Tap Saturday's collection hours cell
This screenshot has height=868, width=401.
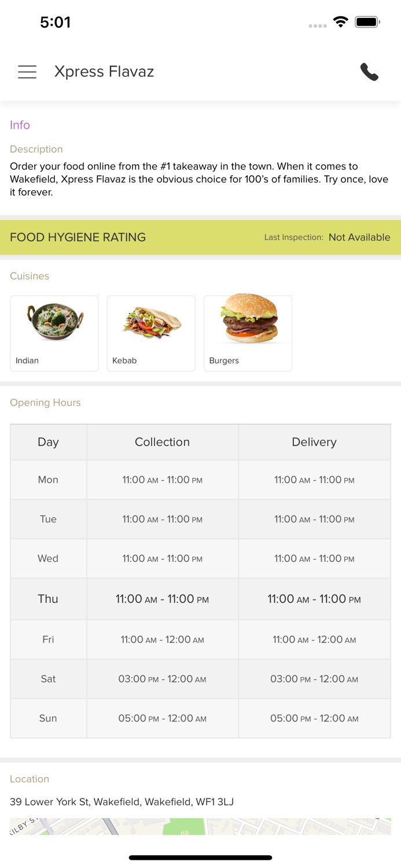[x=162, y=679]
